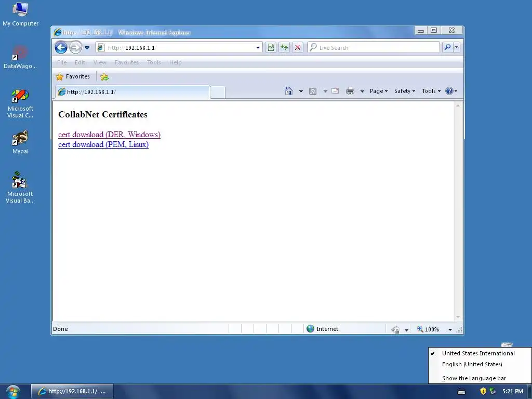Click the blue Help question icon

click(449, 91)
